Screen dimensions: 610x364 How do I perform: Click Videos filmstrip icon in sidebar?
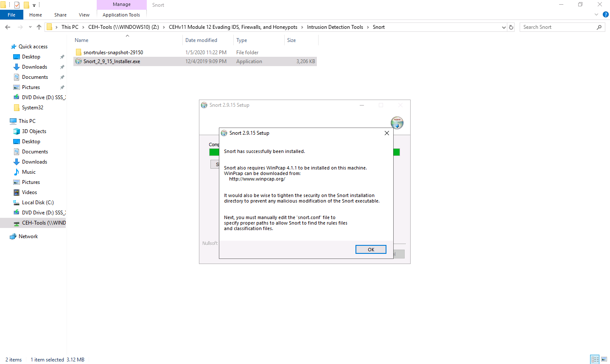pos(17,192)
